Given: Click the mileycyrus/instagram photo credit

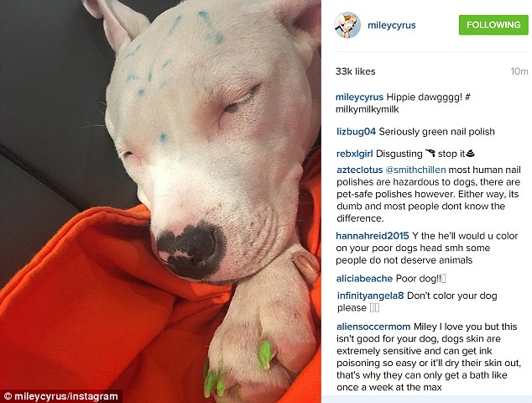Looking at the screenshot, I should tap(61, 396).
